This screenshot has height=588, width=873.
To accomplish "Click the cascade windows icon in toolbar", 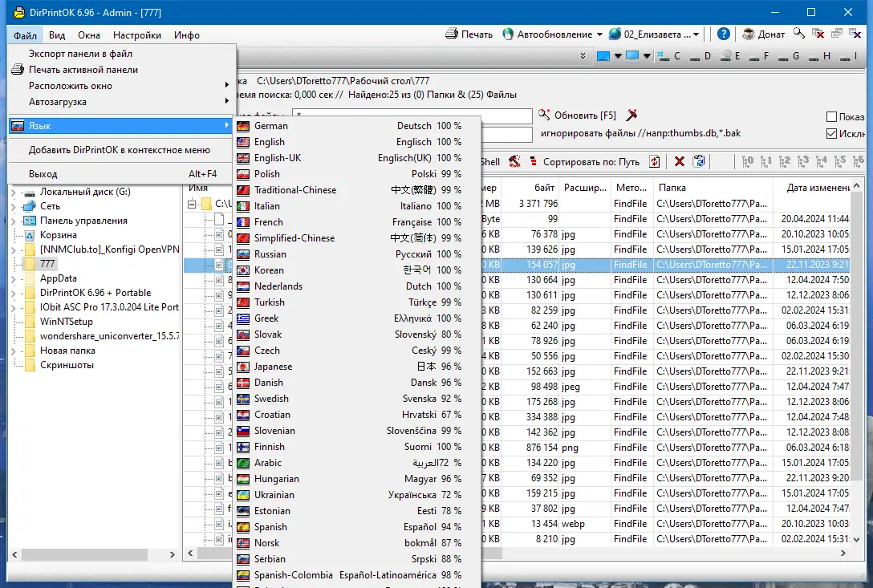I will pyautogui.click(x=836, y=34).
